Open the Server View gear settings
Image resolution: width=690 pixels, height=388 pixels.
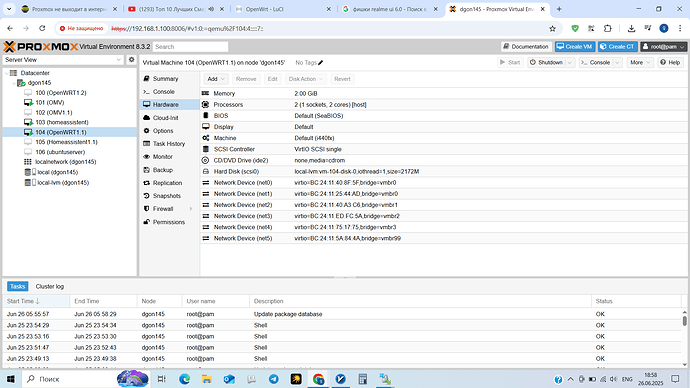[131, 59]
